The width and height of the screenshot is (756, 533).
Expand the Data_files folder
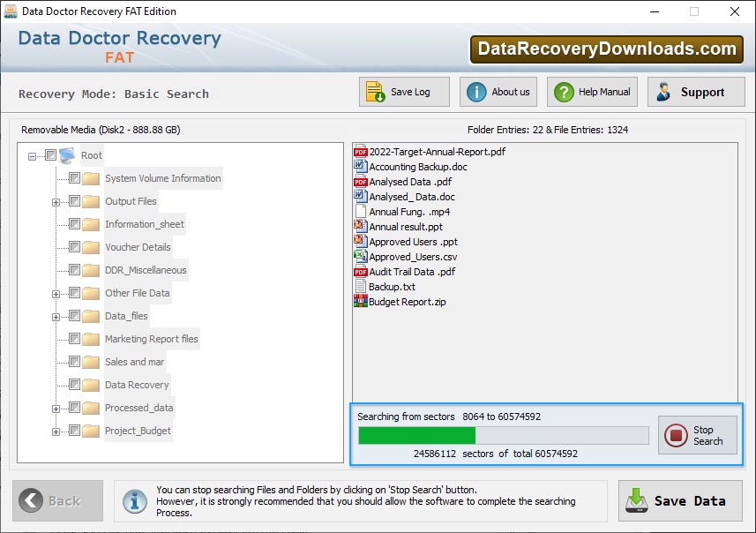click(56, 318)
